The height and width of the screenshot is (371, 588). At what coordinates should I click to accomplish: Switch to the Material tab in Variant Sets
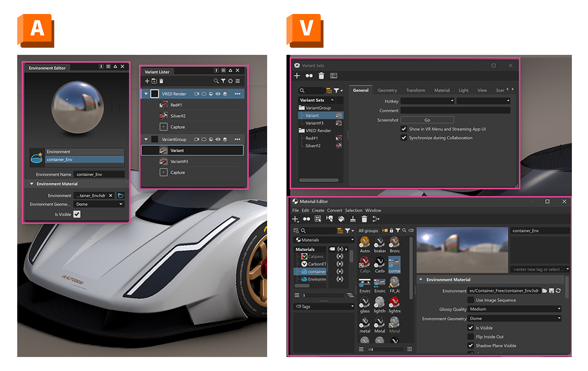442,90
